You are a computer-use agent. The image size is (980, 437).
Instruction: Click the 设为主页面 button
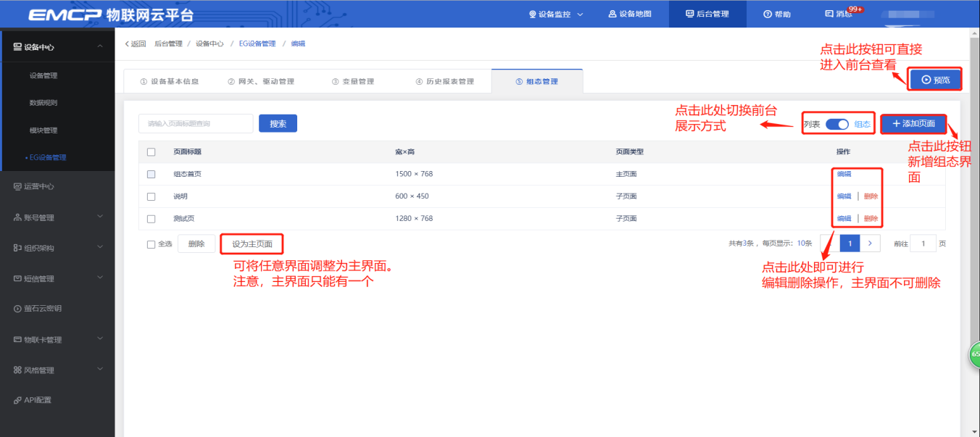[252, 244]
